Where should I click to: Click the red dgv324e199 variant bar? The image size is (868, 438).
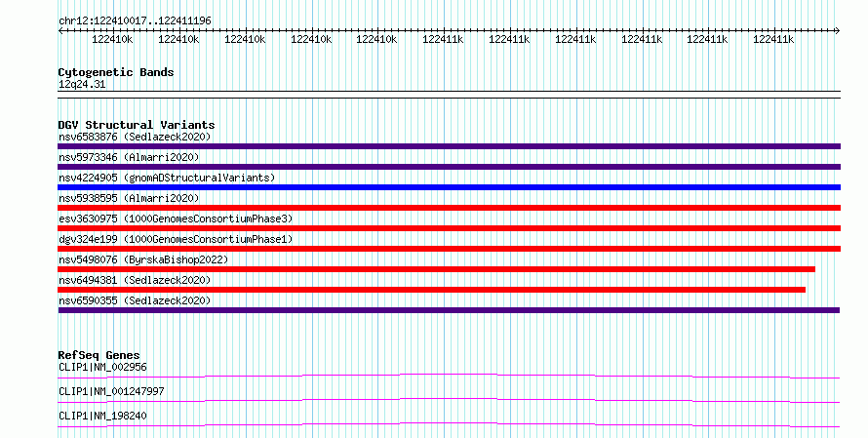coord(449,249)
